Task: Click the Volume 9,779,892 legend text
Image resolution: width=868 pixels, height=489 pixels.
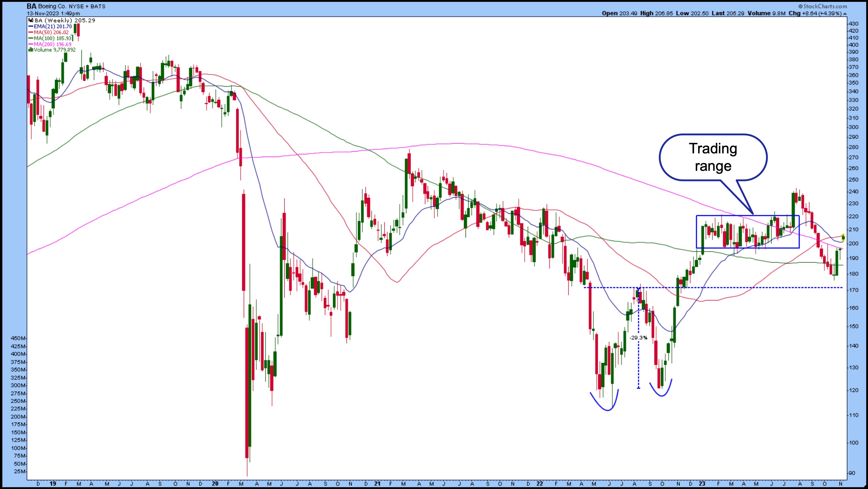Action: 55,50
